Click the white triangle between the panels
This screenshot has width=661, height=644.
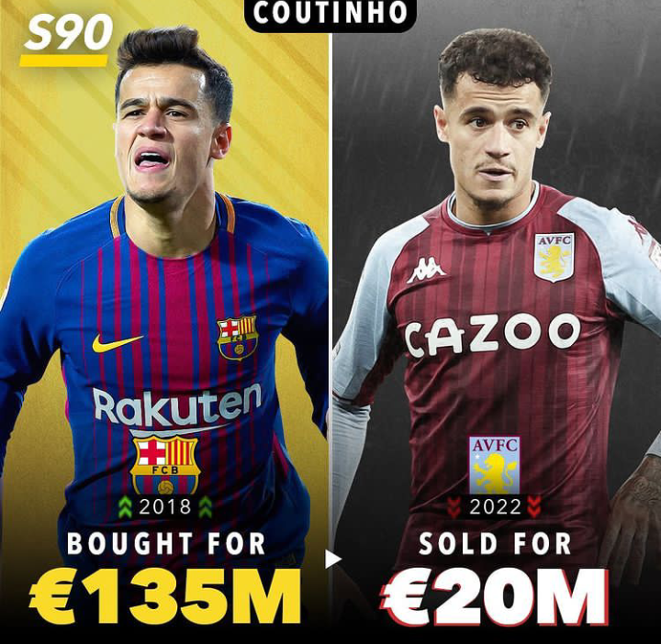[332, 560]
